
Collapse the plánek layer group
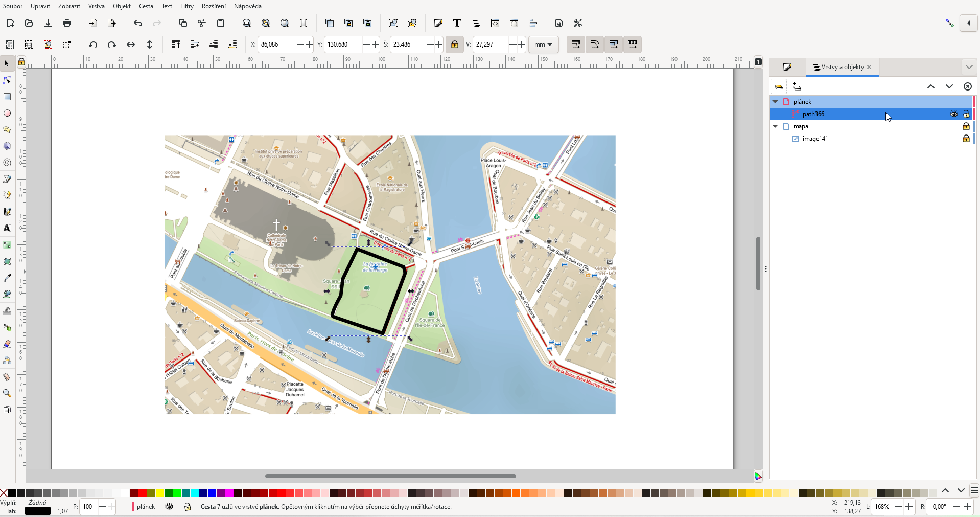click(x=775, y=102)
